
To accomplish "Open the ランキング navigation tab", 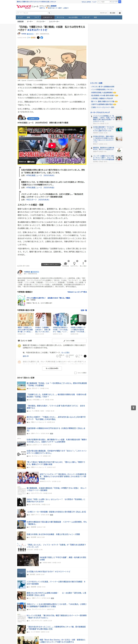I will click(x=86, y=17).
